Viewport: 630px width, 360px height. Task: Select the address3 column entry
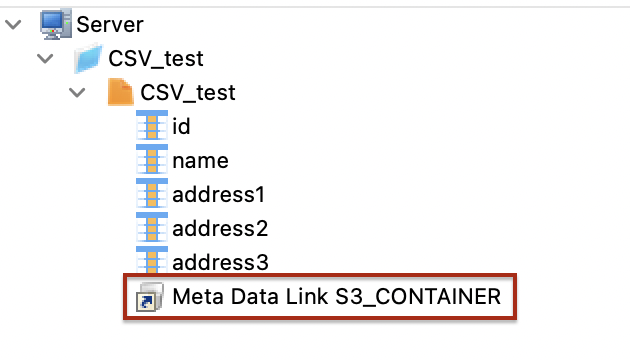[220, 262]
